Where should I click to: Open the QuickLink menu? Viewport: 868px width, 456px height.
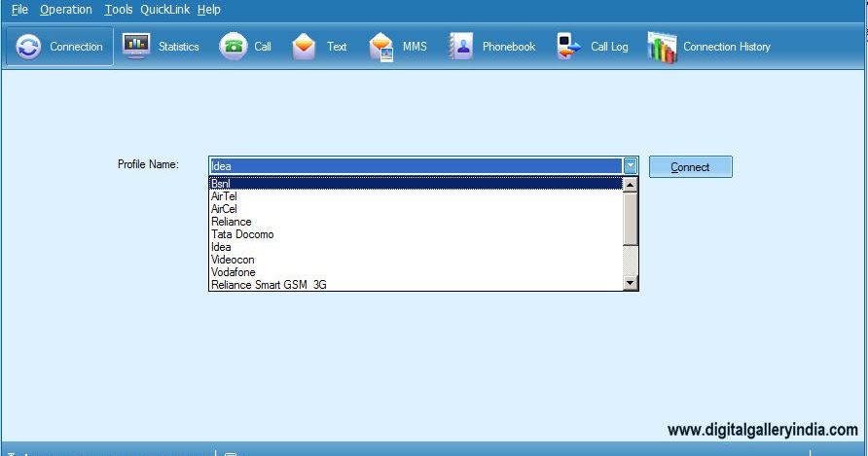tap(165, 10)
